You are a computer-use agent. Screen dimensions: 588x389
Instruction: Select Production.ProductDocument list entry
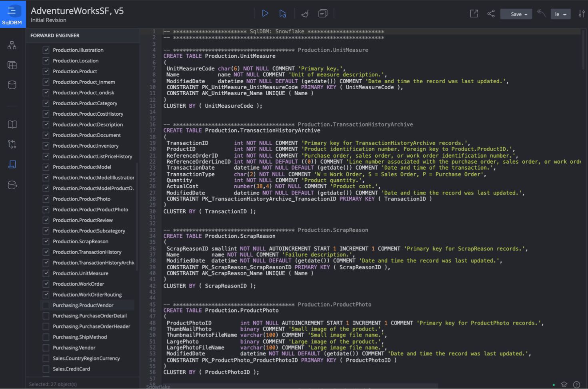point(87,135)
